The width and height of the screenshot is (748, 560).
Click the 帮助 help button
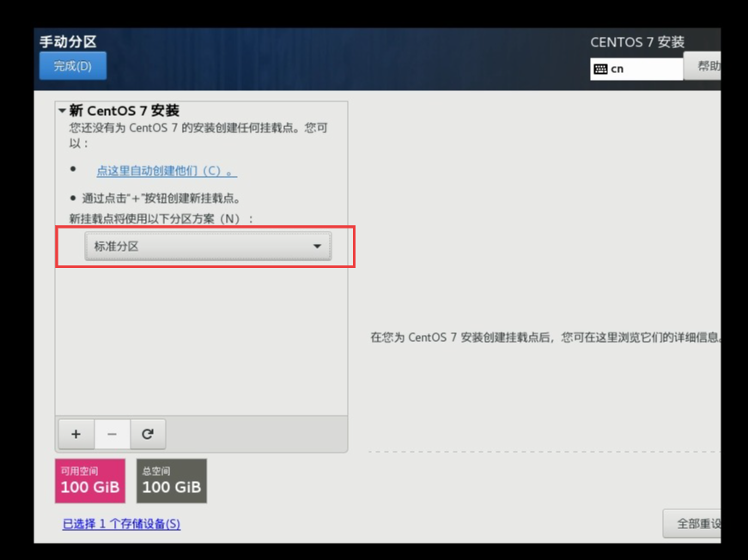click(702, 66)
